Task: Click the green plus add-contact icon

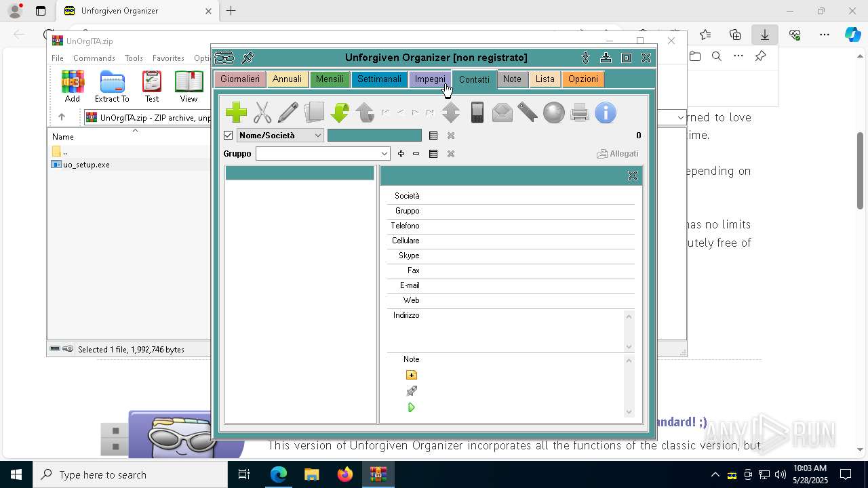Action: tap(236, 113)
